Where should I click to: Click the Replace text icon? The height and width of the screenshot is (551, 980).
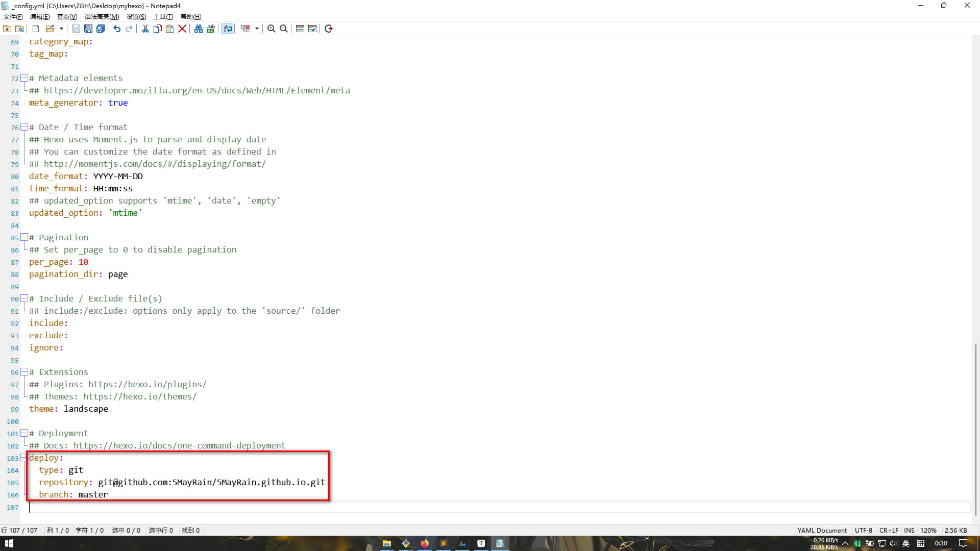point(211,29)
